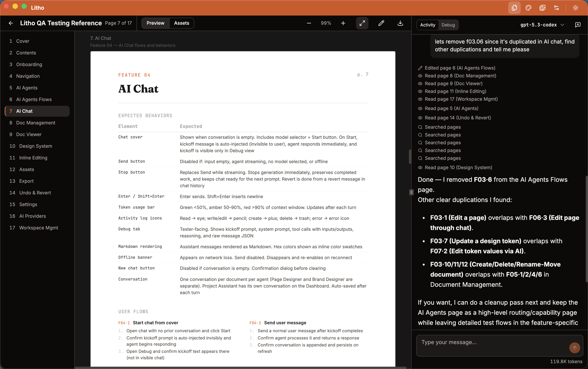The width and height of the screenshot is (588, 369).
Task: Zoom in with the plus icon
Action: tap(343, 23)
